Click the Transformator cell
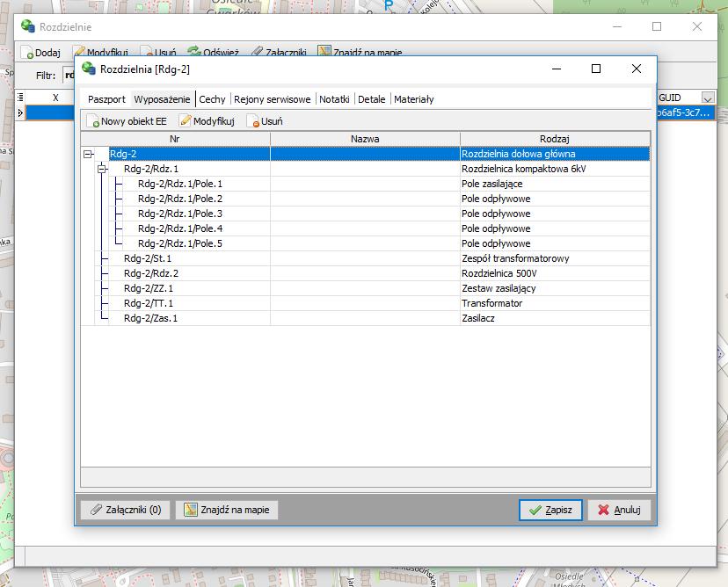 555,303
